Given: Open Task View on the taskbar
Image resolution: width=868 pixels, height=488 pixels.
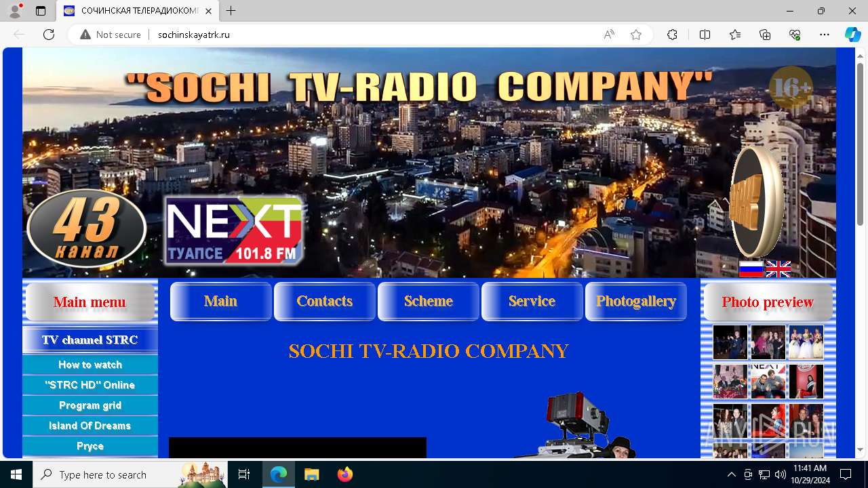Looking at the screenshot, I should coord(244,474).
